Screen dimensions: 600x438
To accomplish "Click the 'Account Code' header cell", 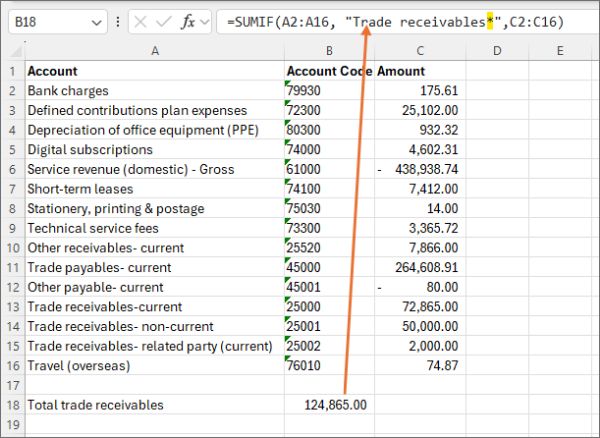I will click(x=329, y=71).
